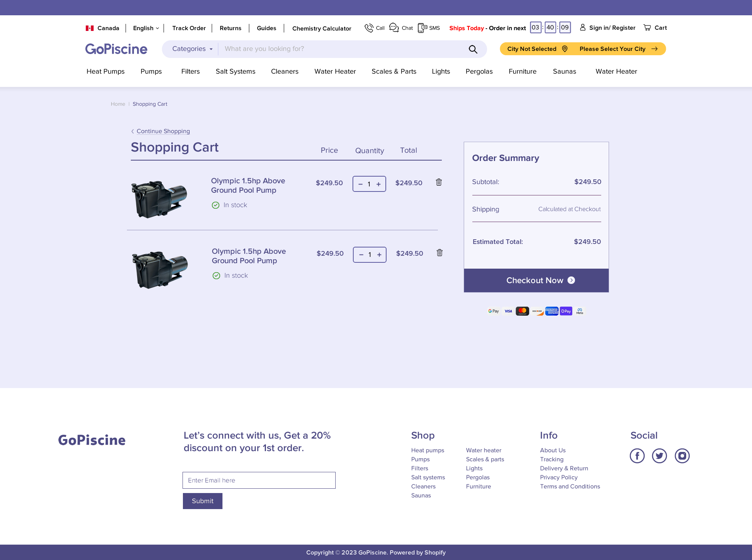Open Chat via the speech bubble icon
The width and height of the screenshot is (752, 560).
point(394,28)
